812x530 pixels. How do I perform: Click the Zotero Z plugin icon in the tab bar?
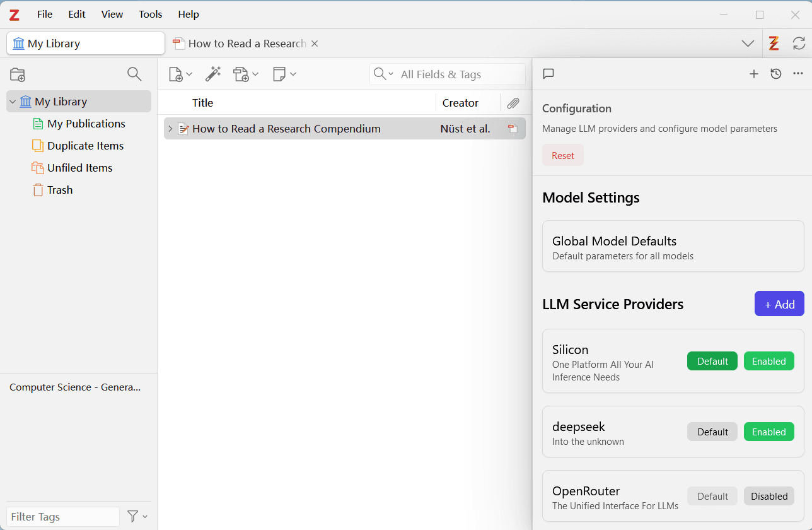click(774, 44)
